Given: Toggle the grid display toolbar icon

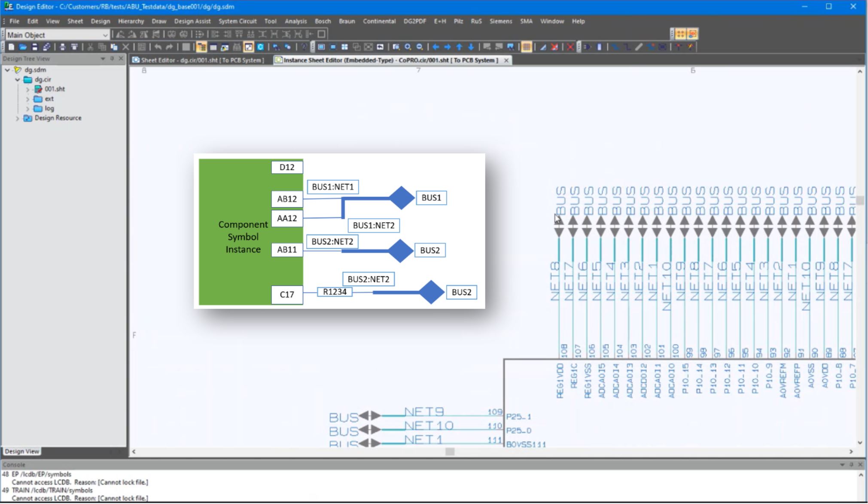Looking at the screenshot, I should pyautogui.click(x=527, y=47).
